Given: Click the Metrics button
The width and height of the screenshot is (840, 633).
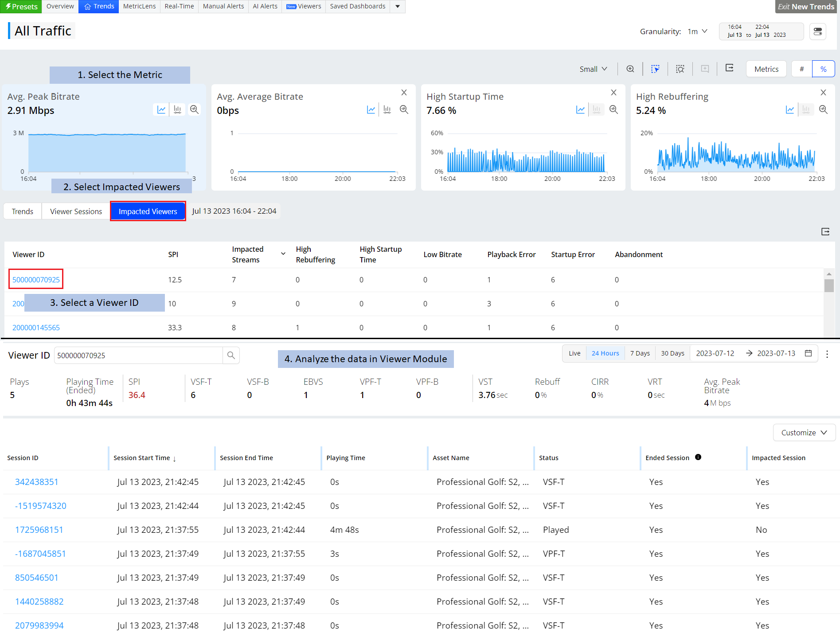Looking at the screenshot, I should (766, 69).
